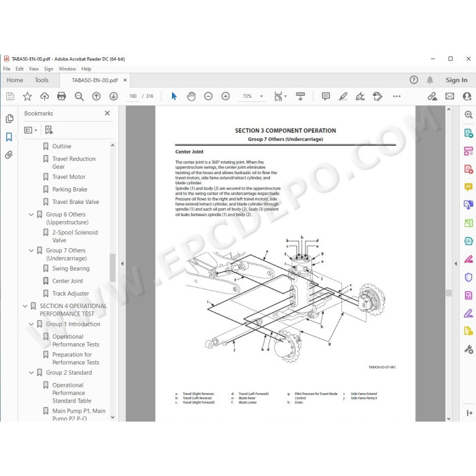
Task: Collapse SECTION 4 OPERATIONAL PERFORMANCE TEST
Action: [x=25, y=306]
